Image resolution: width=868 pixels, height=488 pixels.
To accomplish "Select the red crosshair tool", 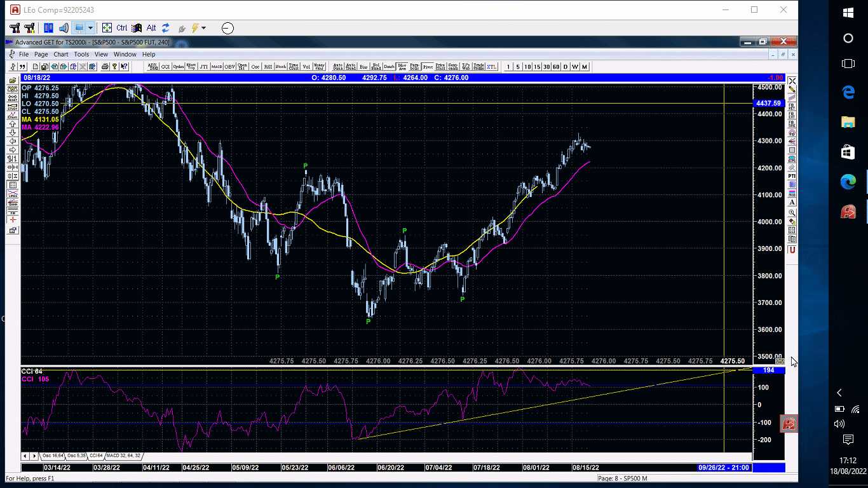I will coord(13,219).
